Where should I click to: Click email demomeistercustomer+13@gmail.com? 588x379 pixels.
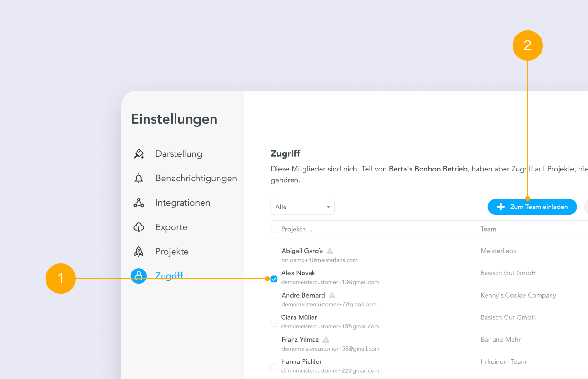[x=330, y=282]
